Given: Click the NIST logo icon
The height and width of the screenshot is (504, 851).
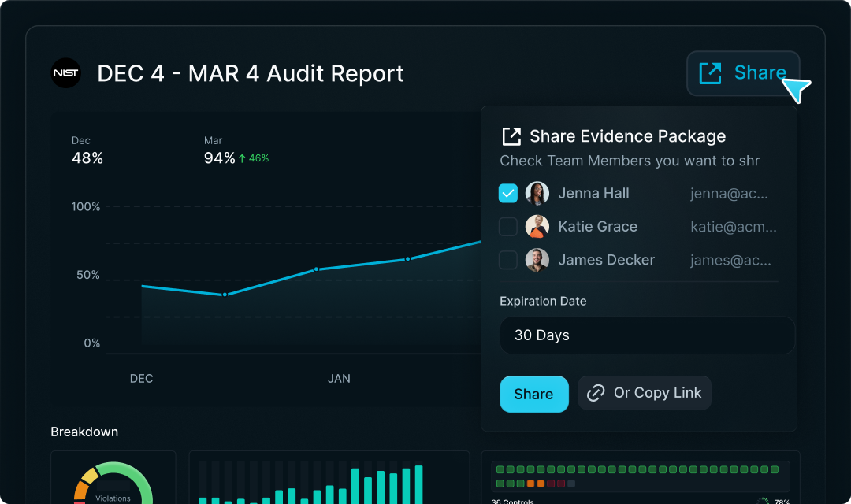Looking at the screenshot, I should point(65,73).
